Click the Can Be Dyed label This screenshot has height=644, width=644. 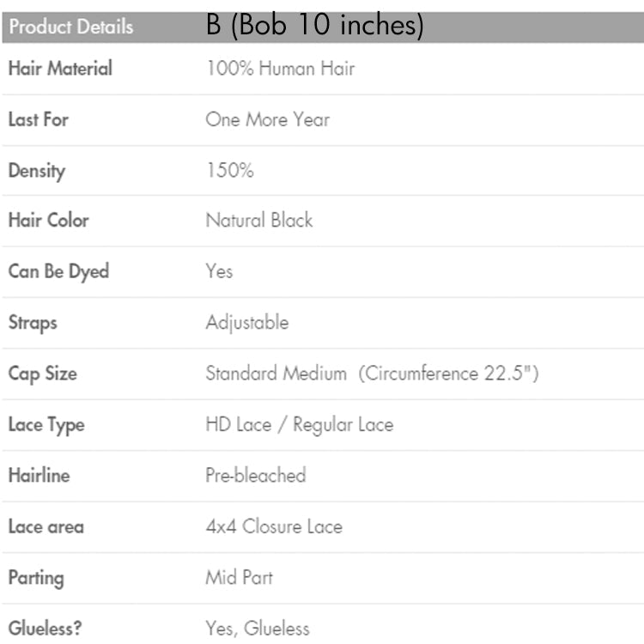[58, 271]
